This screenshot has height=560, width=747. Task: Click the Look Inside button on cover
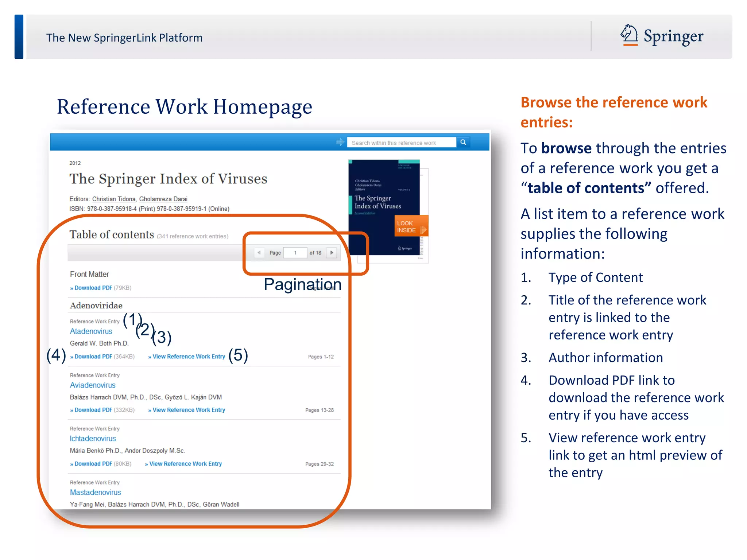[411, 226]
